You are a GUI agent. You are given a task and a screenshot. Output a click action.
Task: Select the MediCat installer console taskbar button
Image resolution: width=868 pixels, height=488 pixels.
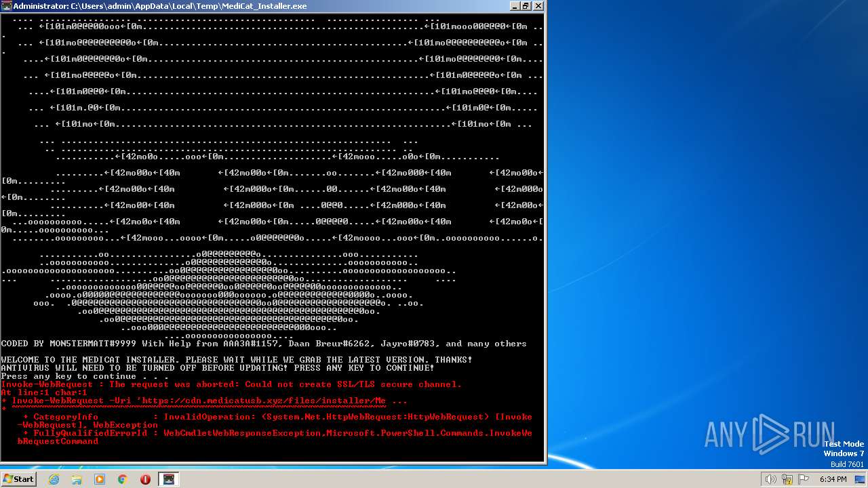169,479
